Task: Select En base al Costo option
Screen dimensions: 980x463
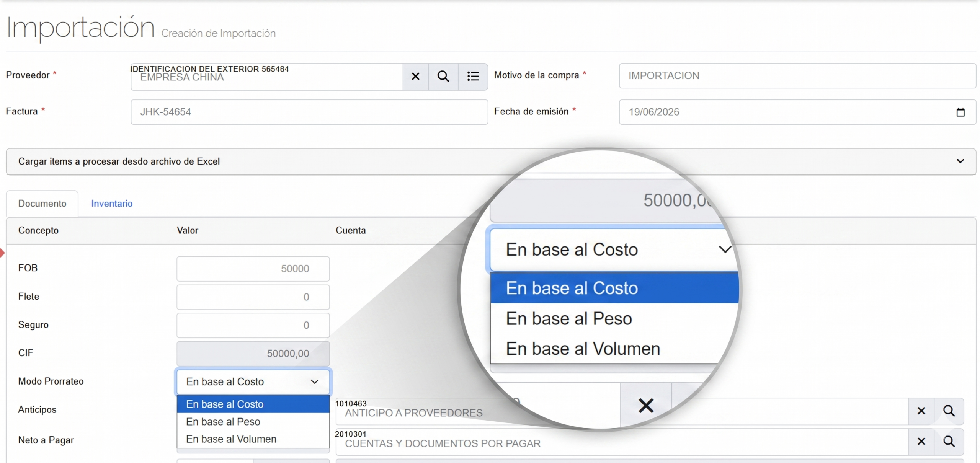Action: pyautogui.click(x=253, y=404)
